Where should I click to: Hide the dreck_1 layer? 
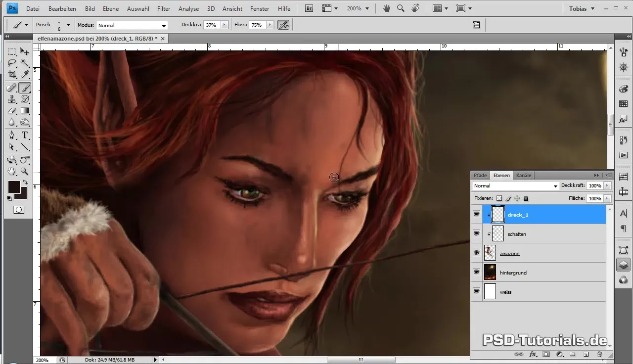tap(477, 214)
